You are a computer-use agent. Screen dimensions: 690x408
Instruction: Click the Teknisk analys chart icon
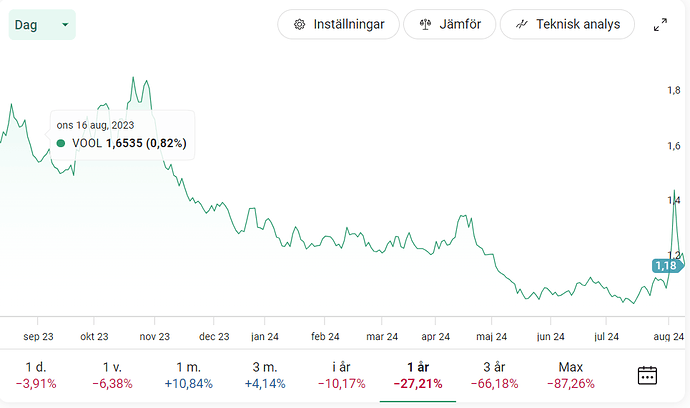click(x=521, y=25)
